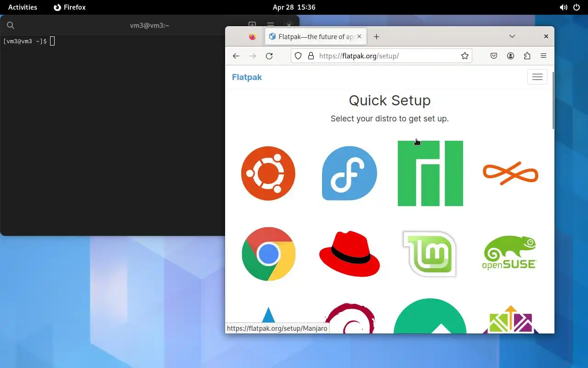Click the tracking protection shield icon
588x368 pixels.
click(x=298, y=56)
